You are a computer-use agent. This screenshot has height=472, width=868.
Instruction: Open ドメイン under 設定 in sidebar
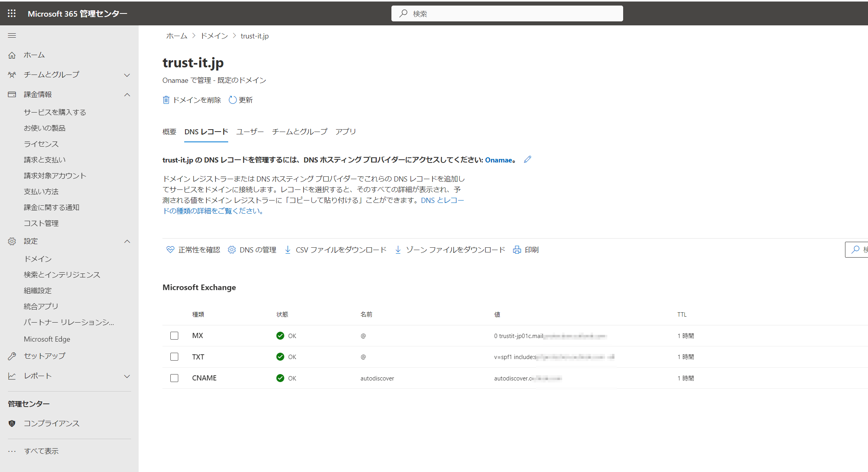(38, 259)
